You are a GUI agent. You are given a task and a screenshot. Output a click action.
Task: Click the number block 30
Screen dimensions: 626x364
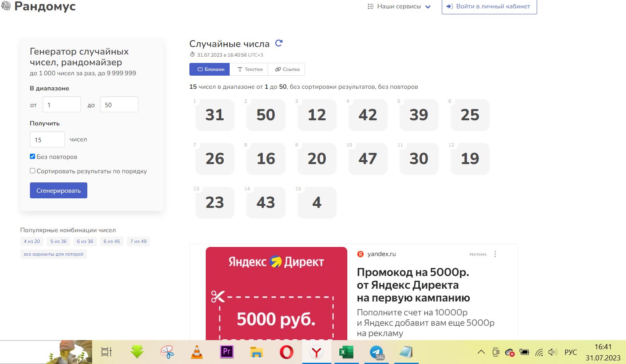point(419,159)
